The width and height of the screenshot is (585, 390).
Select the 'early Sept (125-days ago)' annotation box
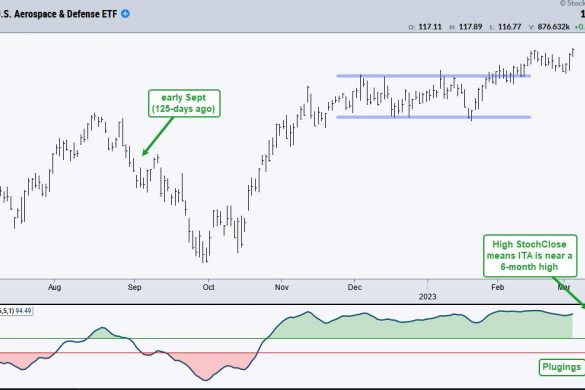point(184,103)
